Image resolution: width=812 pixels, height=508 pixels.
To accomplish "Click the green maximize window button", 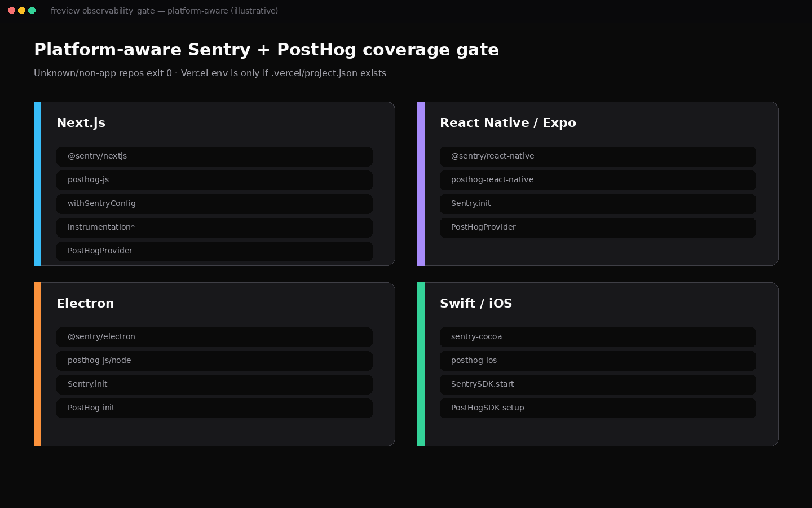I will pos(32,11).
